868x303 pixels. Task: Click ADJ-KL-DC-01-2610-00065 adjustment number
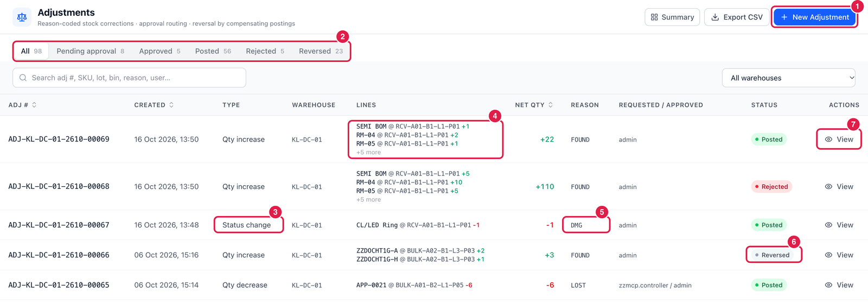[59, 285]
